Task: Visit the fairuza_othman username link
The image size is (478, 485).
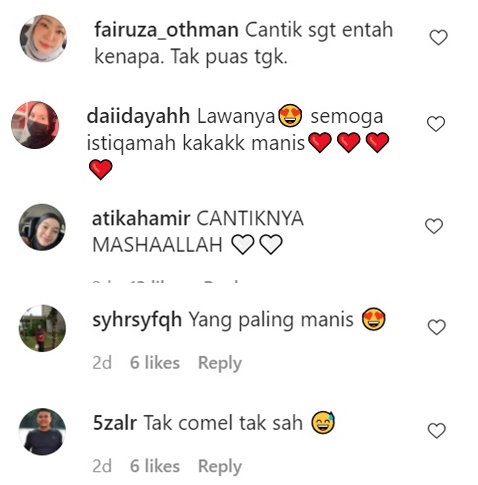Action: [x=166, y=30]
